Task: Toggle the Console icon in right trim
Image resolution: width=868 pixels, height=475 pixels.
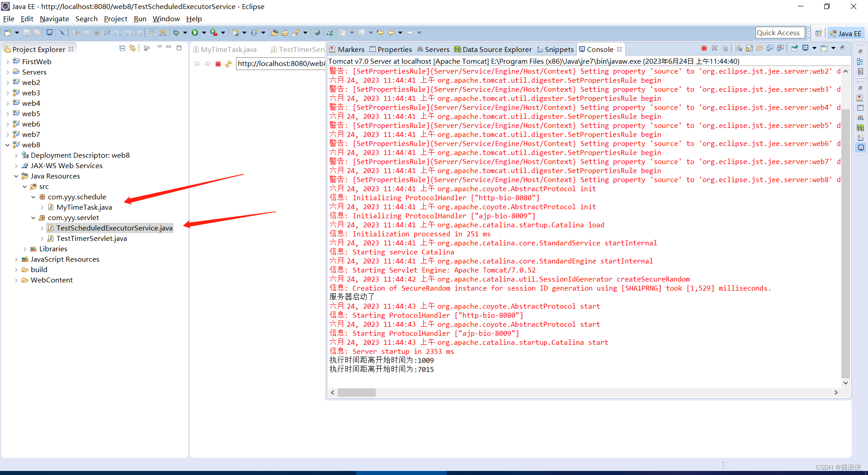Action: point(860,147)
